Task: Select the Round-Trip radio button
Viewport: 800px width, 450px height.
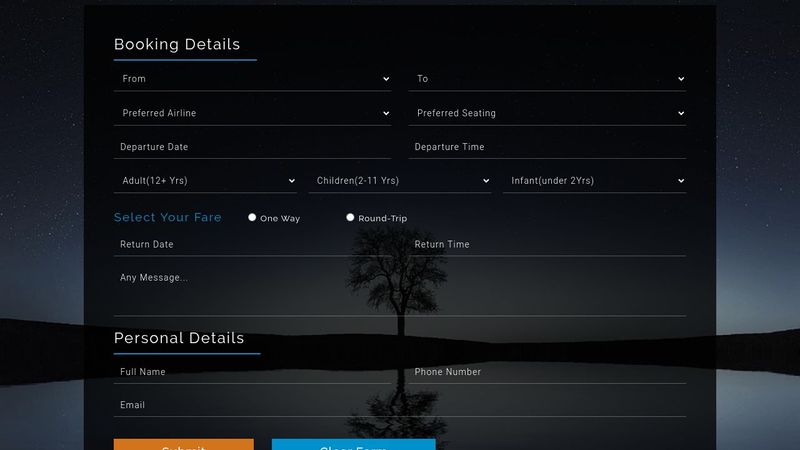Action: point(350,217)
